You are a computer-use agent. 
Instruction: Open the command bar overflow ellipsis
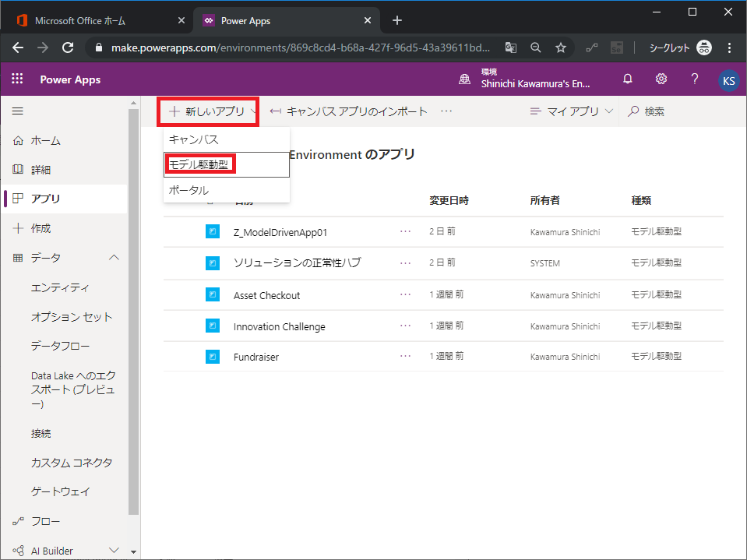pyautogui.click(x=446, y=111)
